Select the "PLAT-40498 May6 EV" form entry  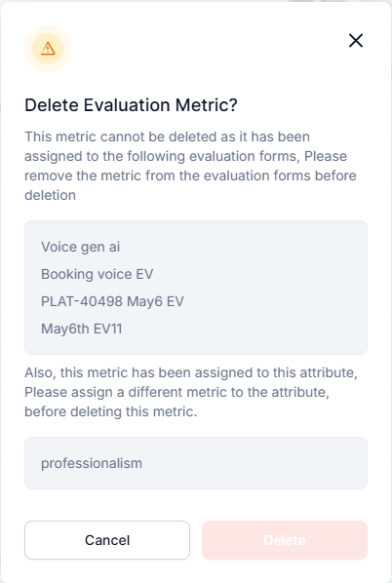(112, 301)
